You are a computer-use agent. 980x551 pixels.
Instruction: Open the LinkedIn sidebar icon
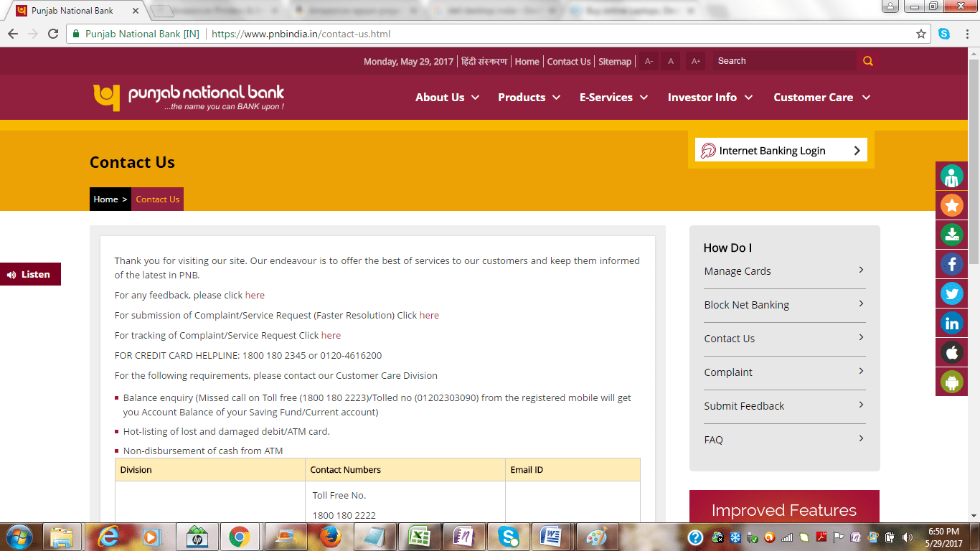click(x=952, y=323)
